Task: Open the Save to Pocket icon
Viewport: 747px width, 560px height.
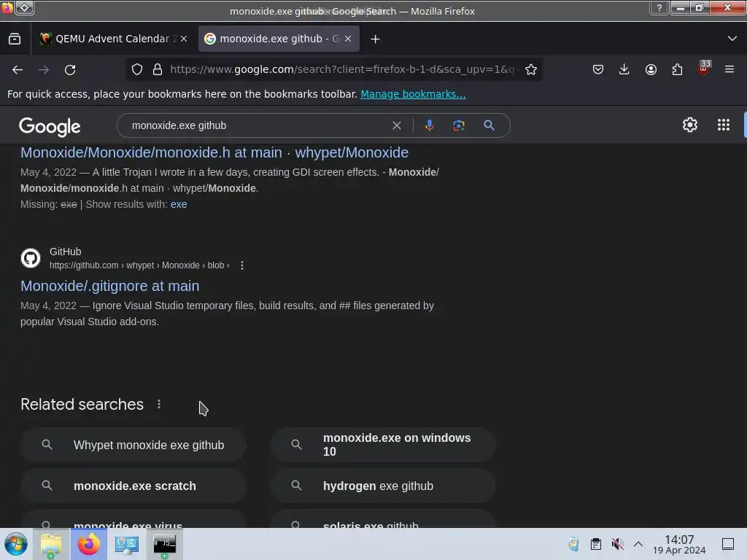Action: pos(598,69)
